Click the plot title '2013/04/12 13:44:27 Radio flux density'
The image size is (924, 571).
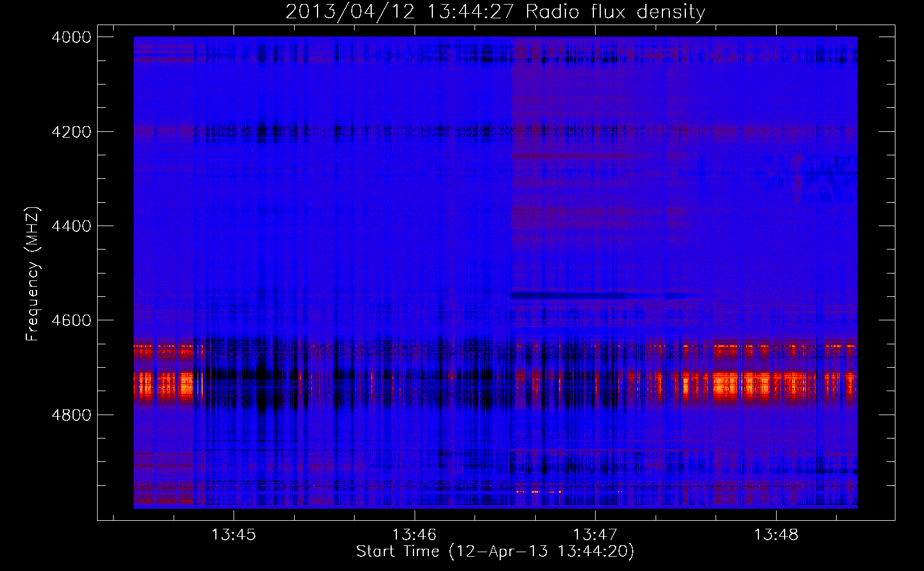[x=495, y=12]
